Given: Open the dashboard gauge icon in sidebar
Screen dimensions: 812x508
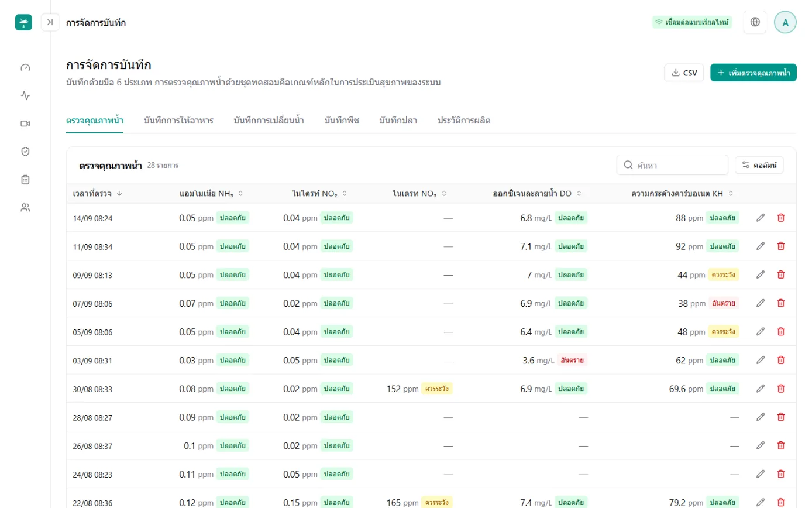Looking at the screenshot, I should 25,67.
